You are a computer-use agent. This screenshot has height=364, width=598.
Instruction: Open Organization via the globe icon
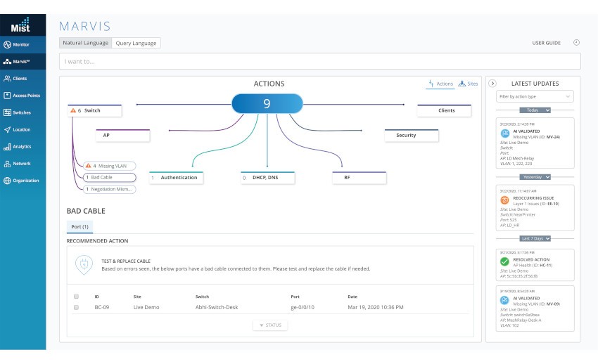(x=7, y=181)
